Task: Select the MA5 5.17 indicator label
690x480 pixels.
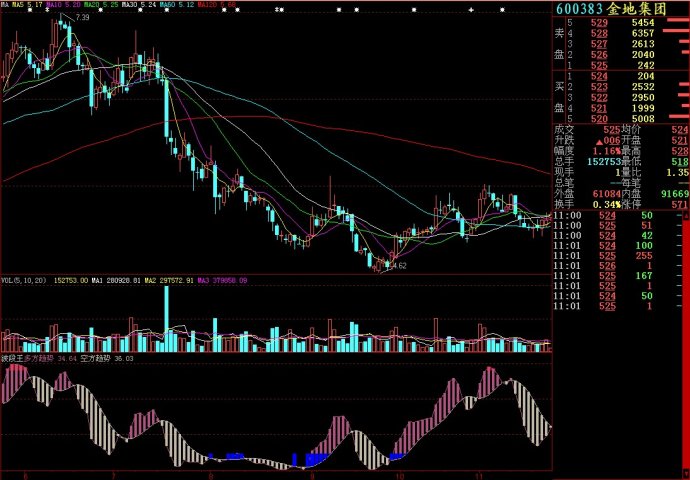Action: tap(27, 5)
